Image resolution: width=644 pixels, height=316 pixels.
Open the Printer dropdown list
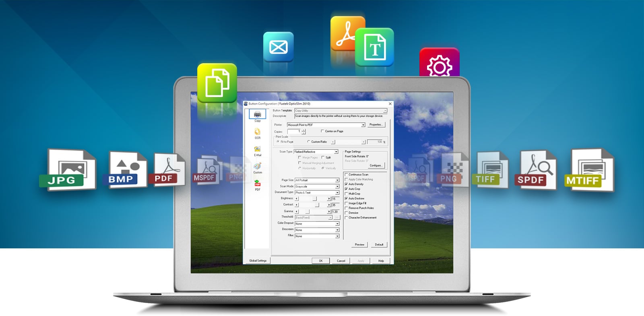pyautogui.click(x=326, y=125)
